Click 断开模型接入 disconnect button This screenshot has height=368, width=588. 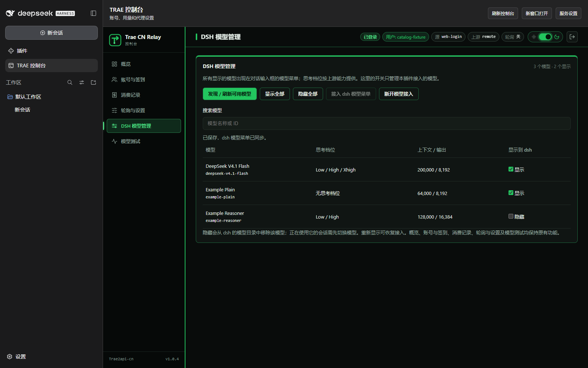[399, 94]
